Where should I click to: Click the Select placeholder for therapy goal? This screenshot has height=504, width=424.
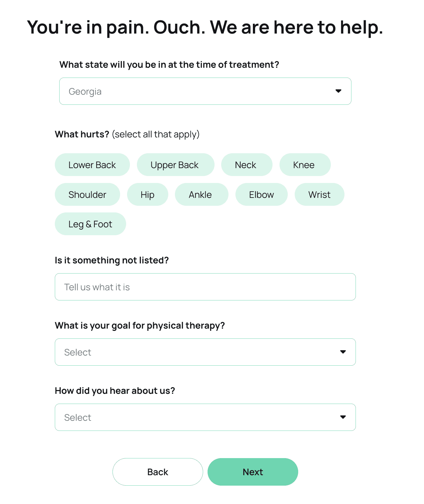(78, 352)
